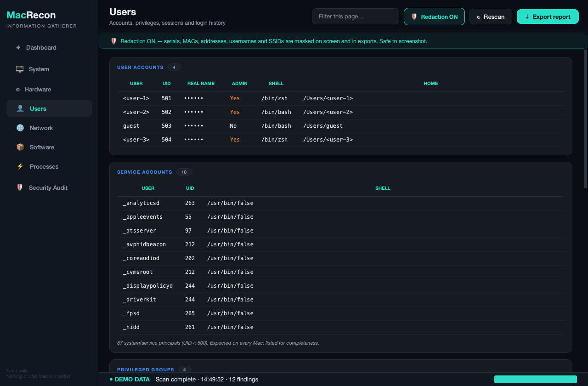Toggle the Redaction ON button
The width and height of the screenshot is (588, 386).
tap(434, 17)
